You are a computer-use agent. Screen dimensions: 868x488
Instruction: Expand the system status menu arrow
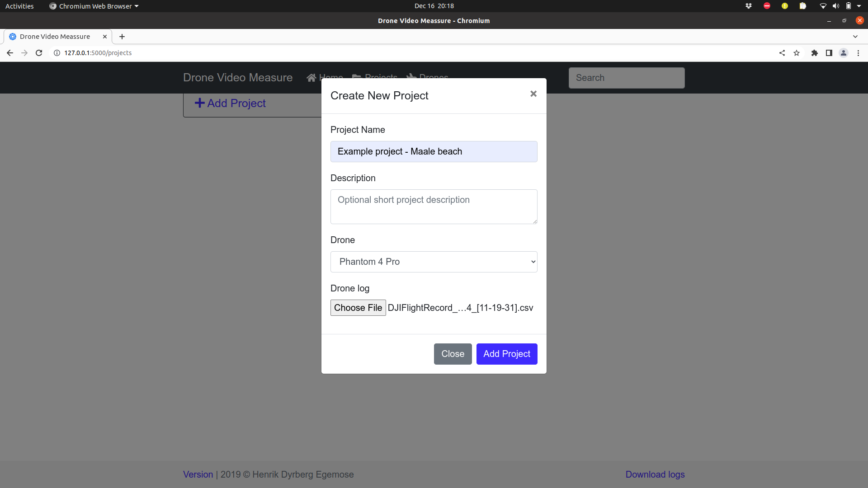(859, 6)
